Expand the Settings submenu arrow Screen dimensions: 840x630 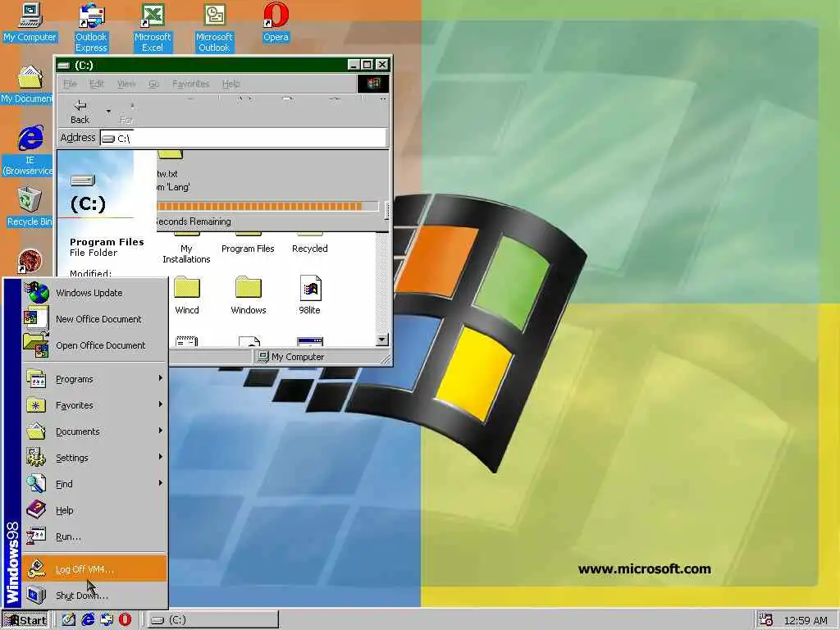pyautogui.click(x=160, y=457)
